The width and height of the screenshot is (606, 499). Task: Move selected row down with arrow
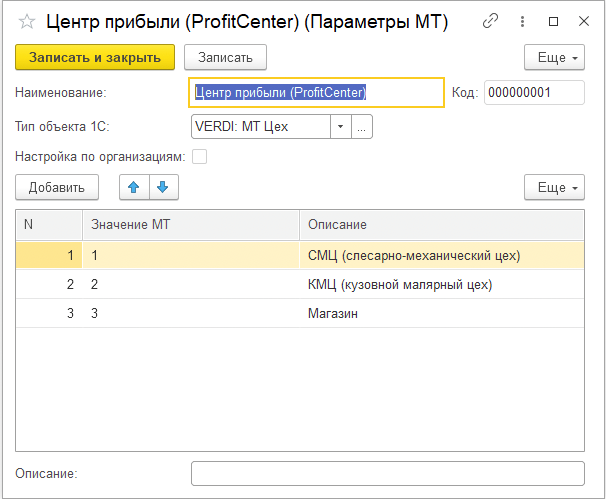(x=162, y=187)
